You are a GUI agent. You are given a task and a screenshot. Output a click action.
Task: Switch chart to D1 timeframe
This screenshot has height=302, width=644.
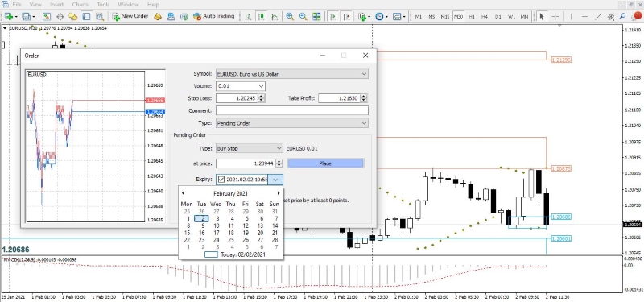click(497, 17)
